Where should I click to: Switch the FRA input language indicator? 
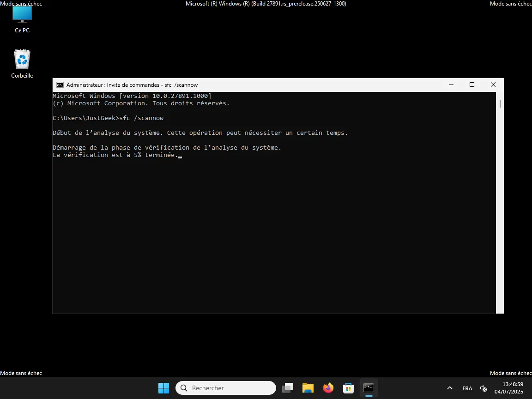coord(467,388)
